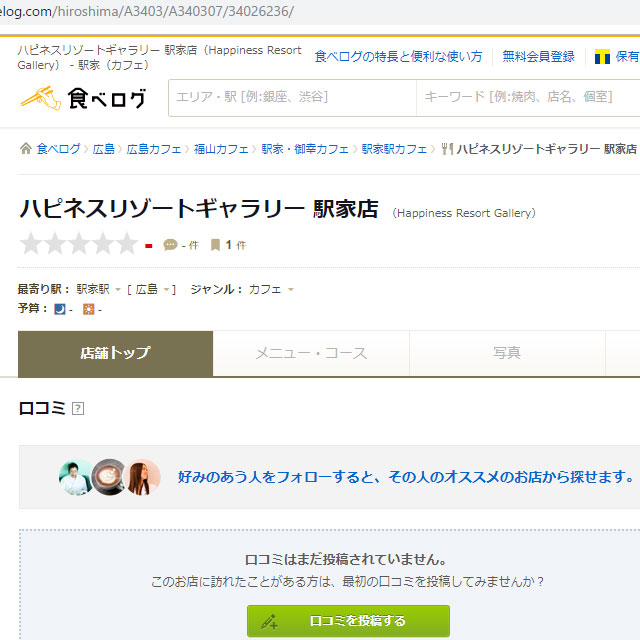Click the pencil icon on review button

pyautogui.click(x=269, y=621)
